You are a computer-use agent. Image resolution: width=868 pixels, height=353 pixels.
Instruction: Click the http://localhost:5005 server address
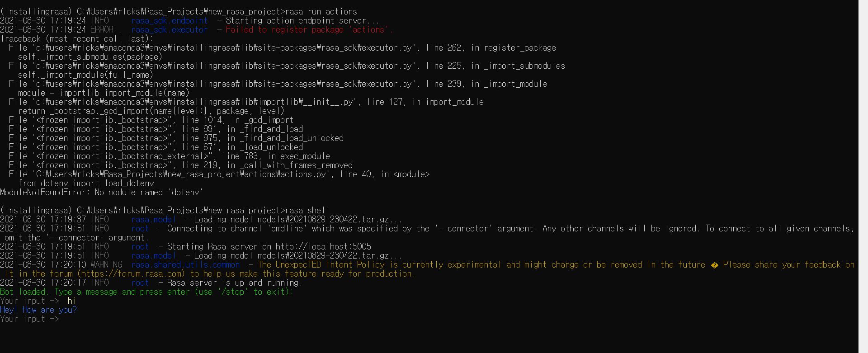point(323,247)
